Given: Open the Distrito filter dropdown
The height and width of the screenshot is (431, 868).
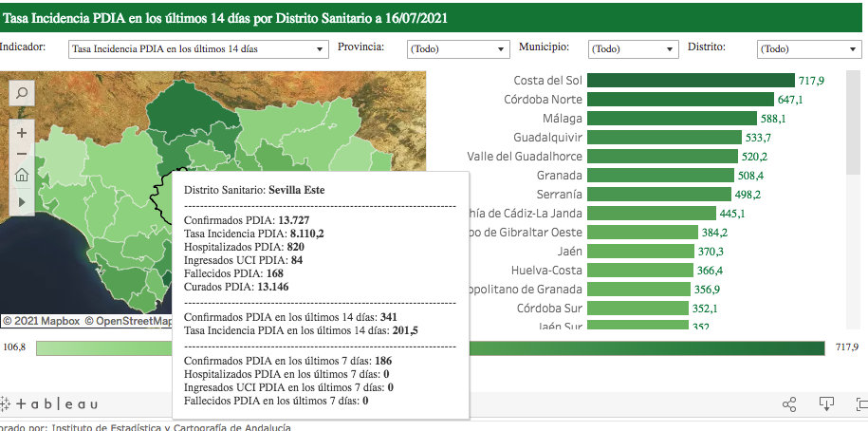Looking at the screenshot, I should click(x=806, y=48).
